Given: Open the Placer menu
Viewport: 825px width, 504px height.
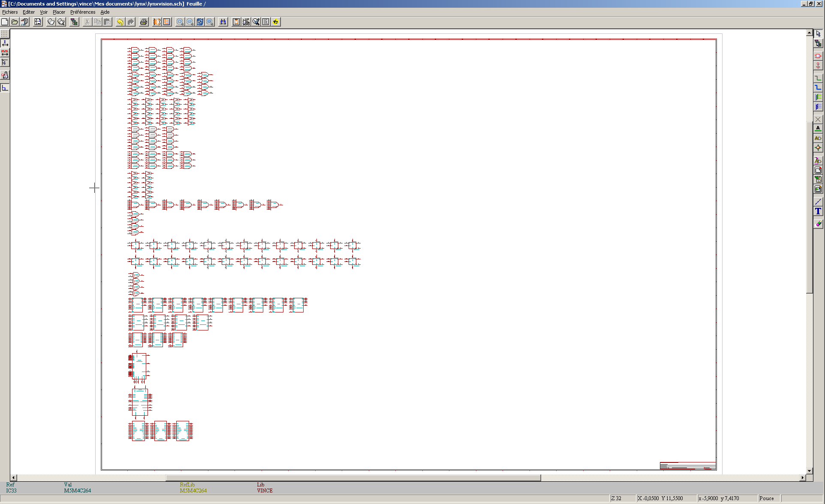Looking at the screenshot, I should 59,12.
